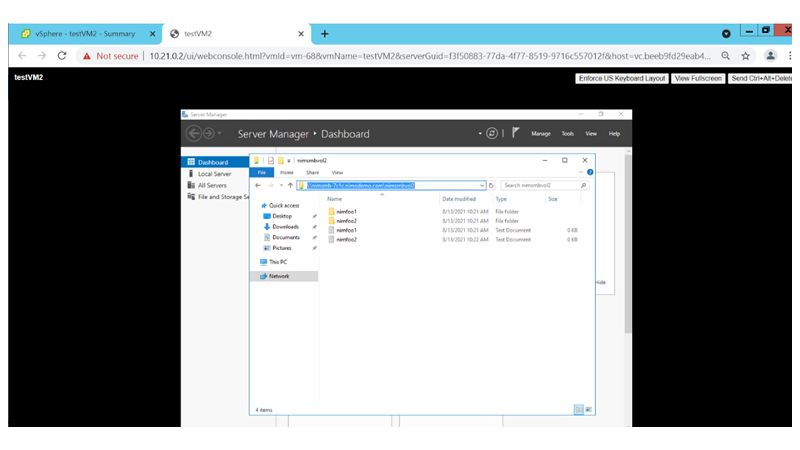Select Dashboard in Server Manager sidebar
Image resolution: width=800 pixels, height=450 pixels.
pyautogui.click(x=215, y=162)
